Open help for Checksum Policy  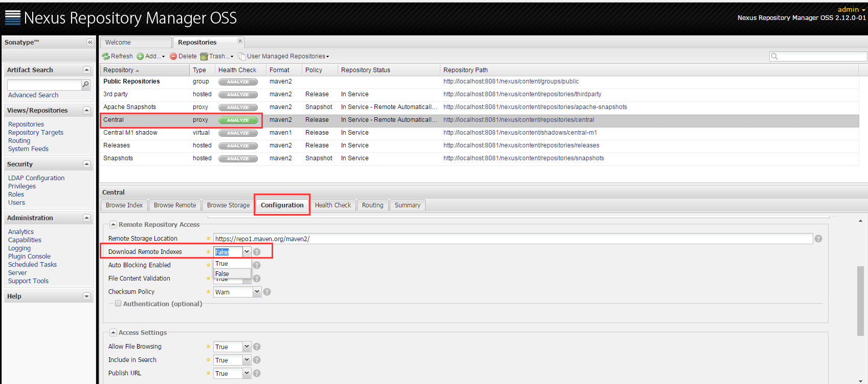tap(267, 292)
